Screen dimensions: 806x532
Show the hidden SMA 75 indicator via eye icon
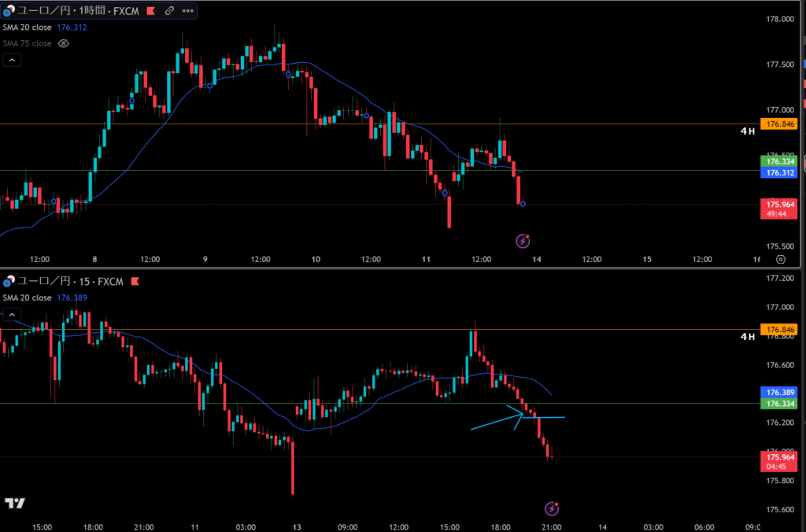(x=64, y=43)
